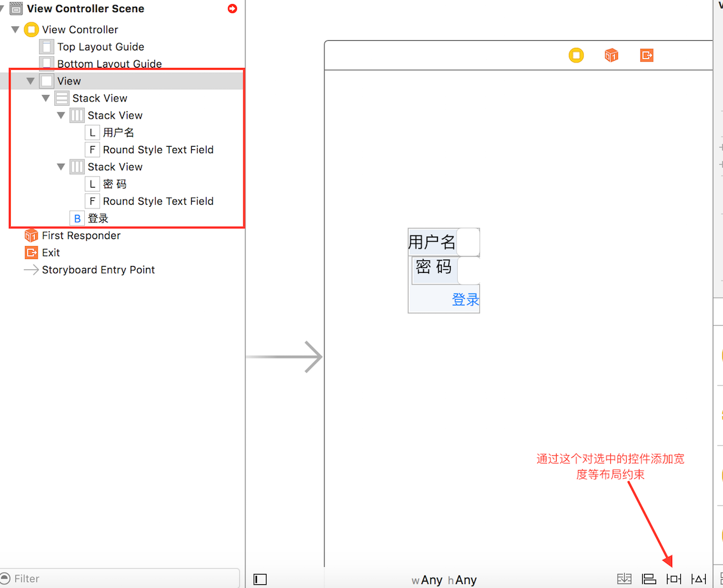Collapse the second Stack View containing 密码
This screenshot has height=588, width=723.
point(61,166)
